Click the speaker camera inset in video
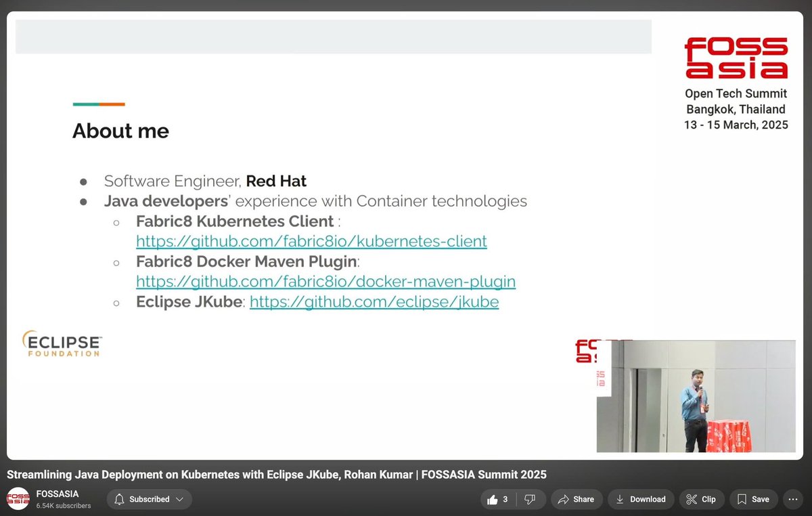 tap(696, 396)
